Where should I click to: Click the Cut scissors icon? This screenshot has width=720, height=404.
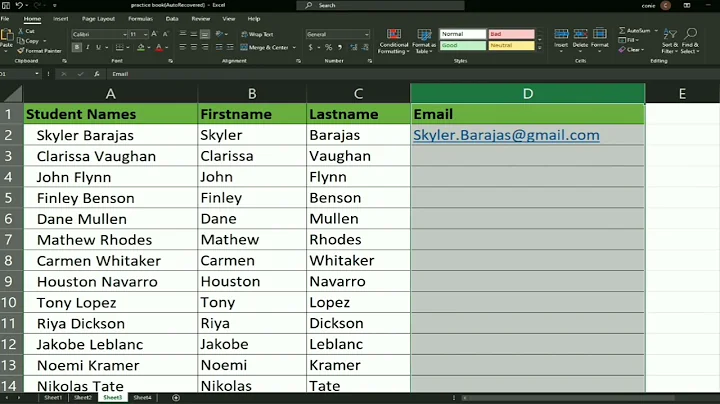pos(21,31)
